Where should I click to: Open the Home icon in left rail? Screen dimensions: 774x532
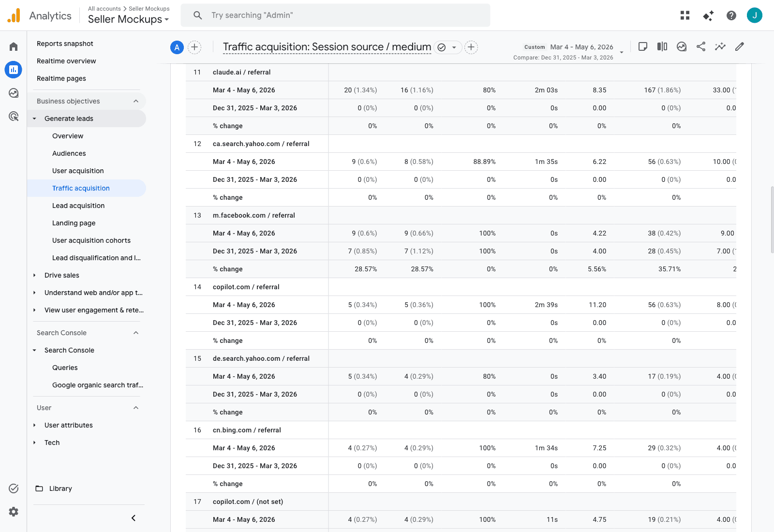click(14, 46)
